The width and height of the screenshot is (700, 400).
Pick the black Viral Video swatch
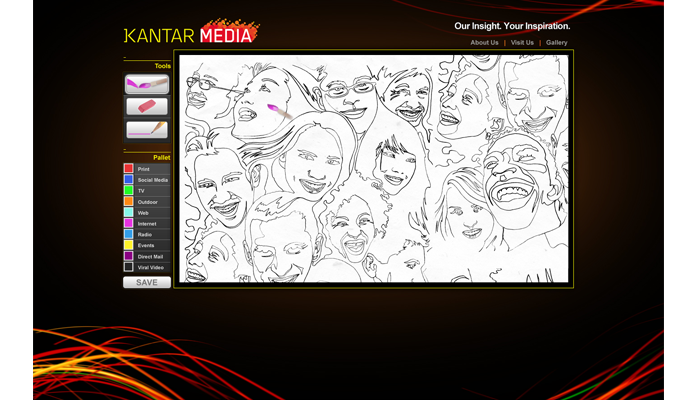pos(129,267)
